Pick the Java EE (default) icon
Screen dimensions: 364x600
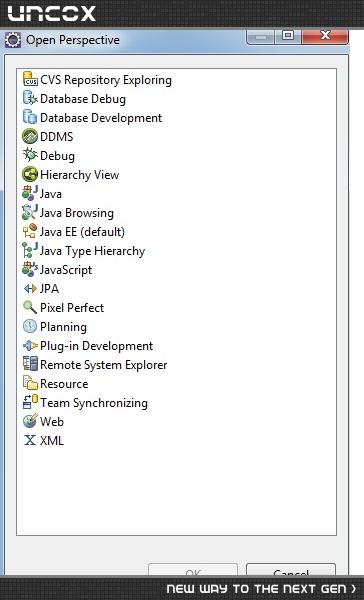point(30,231)
